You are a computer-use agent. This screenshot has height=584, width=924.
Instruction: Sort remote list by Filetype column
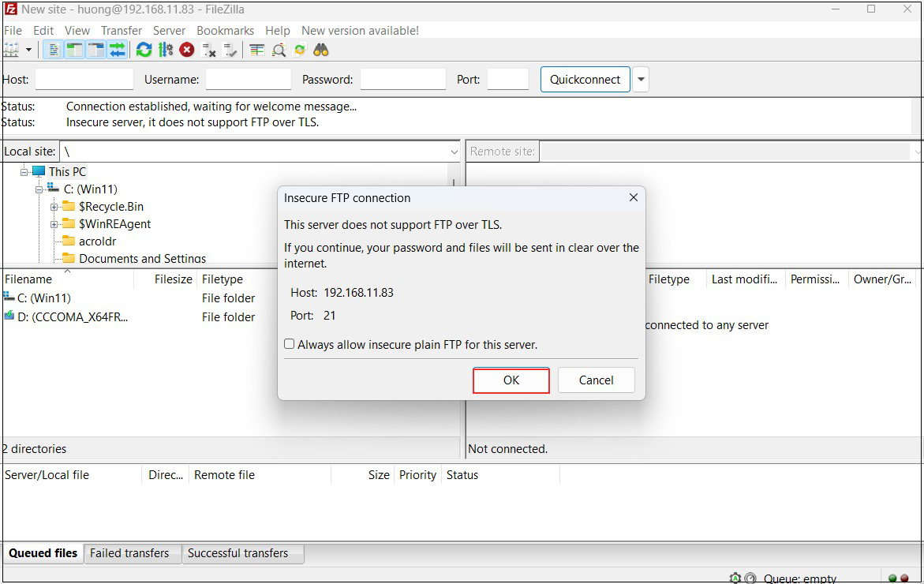coord(675,279)
